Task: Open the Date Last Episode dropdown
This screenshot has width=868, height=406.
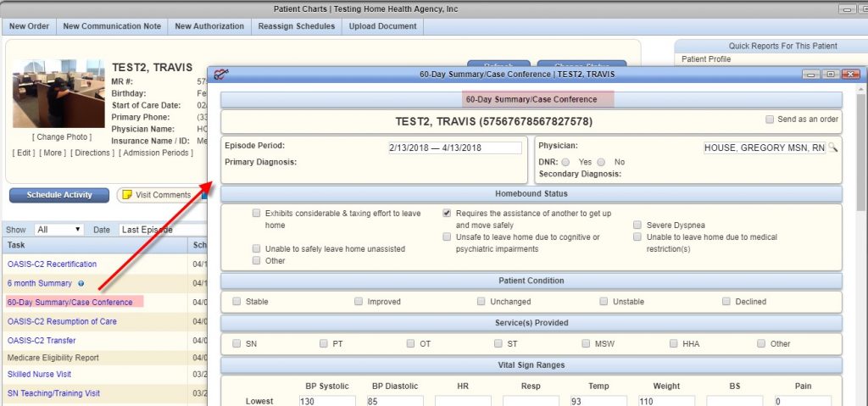Action: click(161, 230)
